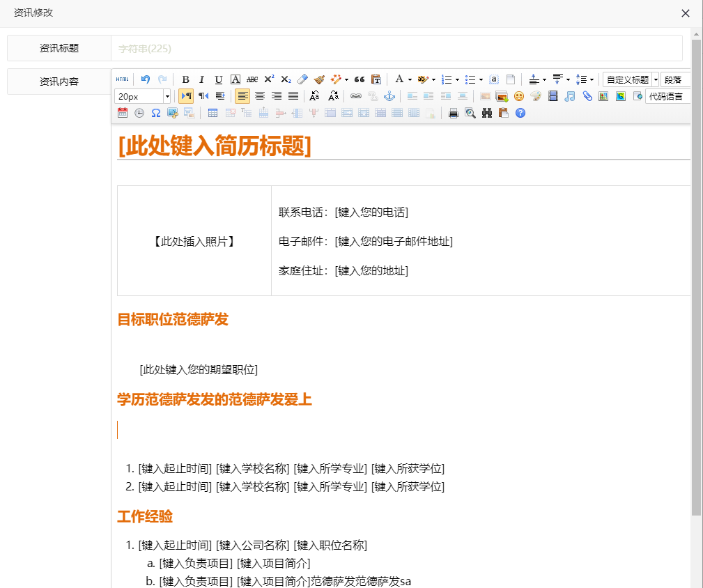This screenshot has height=588, width=703.
Task: Select all content in the editor
Action: tap(493, 79)
